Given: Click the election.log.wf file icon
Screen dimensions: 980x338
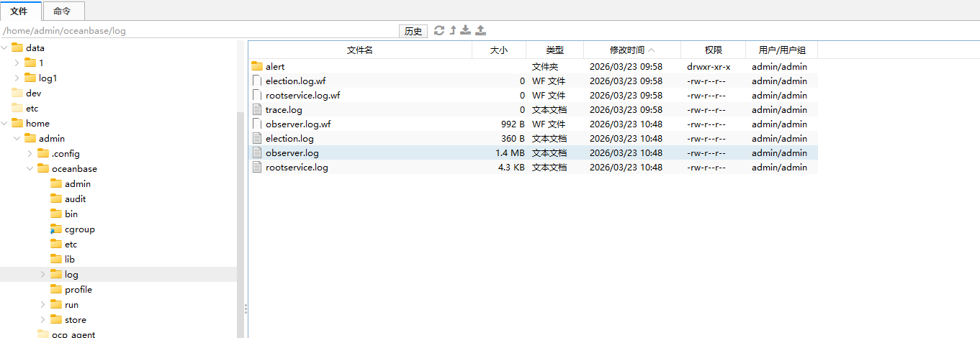Looking at the screenshot, I should (258, 81).
